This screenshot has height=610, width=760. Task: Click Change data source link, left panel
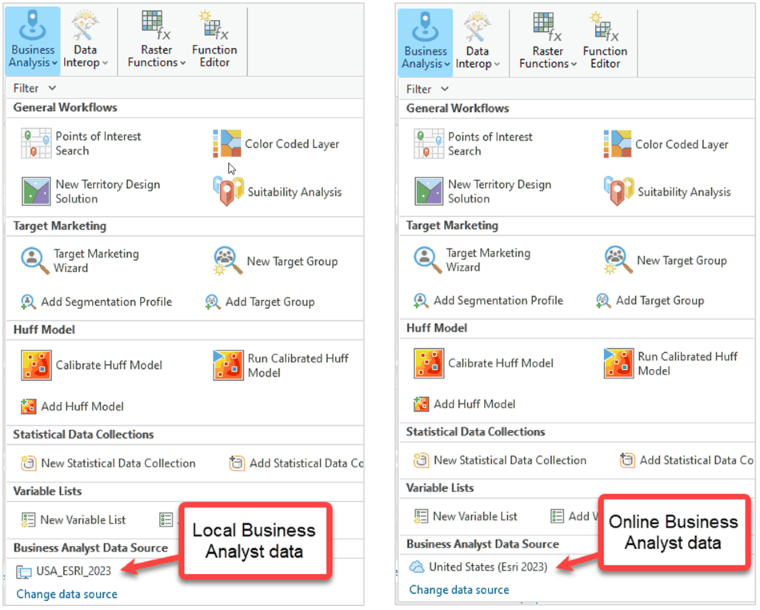coord(67,594)
